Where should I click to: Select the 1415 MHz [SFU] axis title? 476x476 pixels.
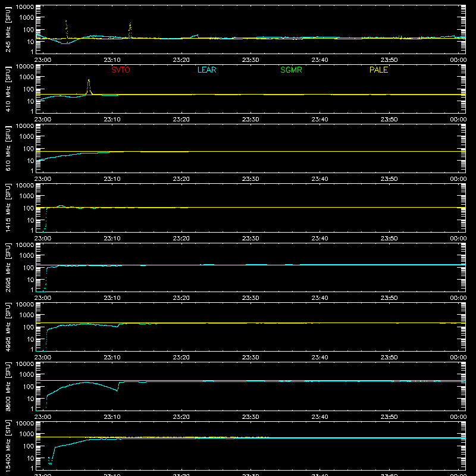coord(8,208)
